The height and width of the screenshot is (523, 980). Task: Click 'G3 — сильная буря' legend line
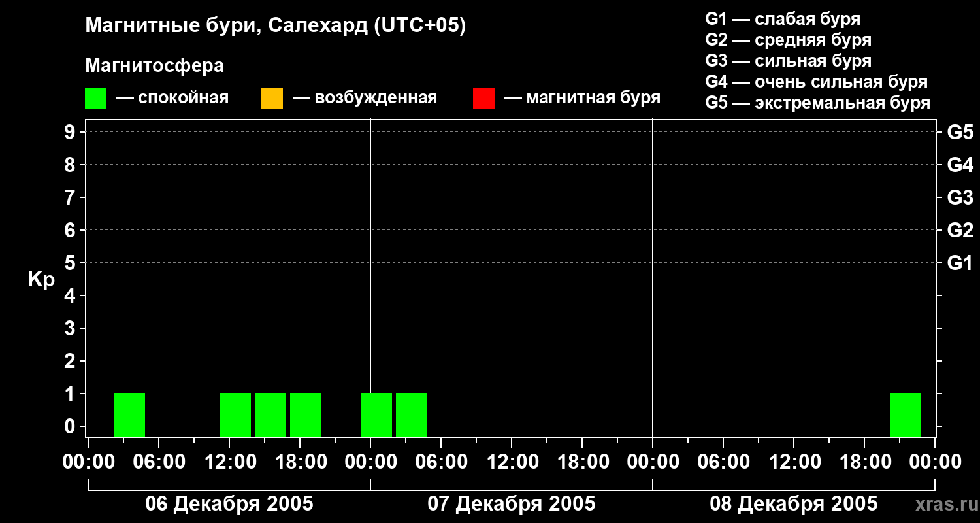click(x=789, y=61)
